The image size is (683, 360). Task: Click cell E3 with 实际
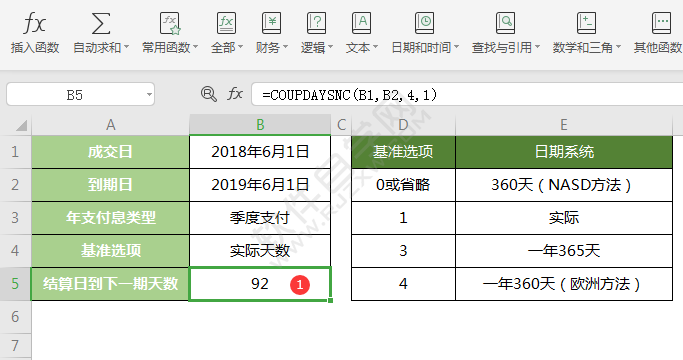(x=564, y=217)
